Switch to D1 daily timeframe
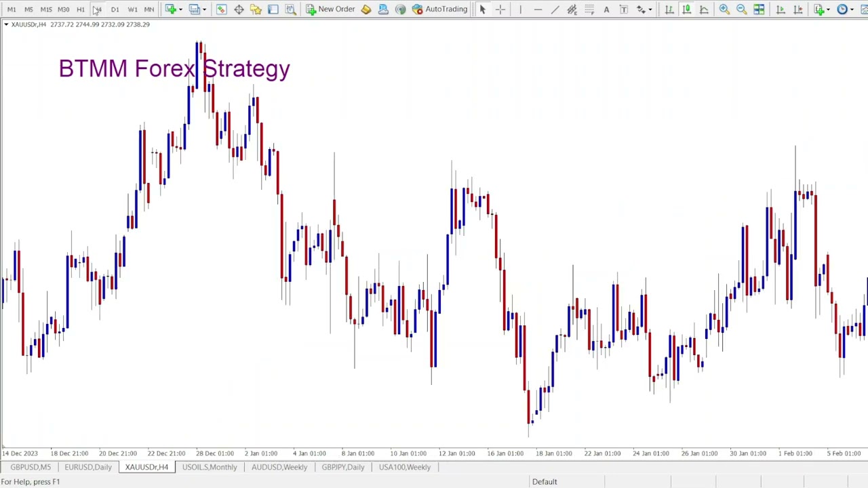The image size is (868, 488). pyautogui.click(x=115, y=9)
